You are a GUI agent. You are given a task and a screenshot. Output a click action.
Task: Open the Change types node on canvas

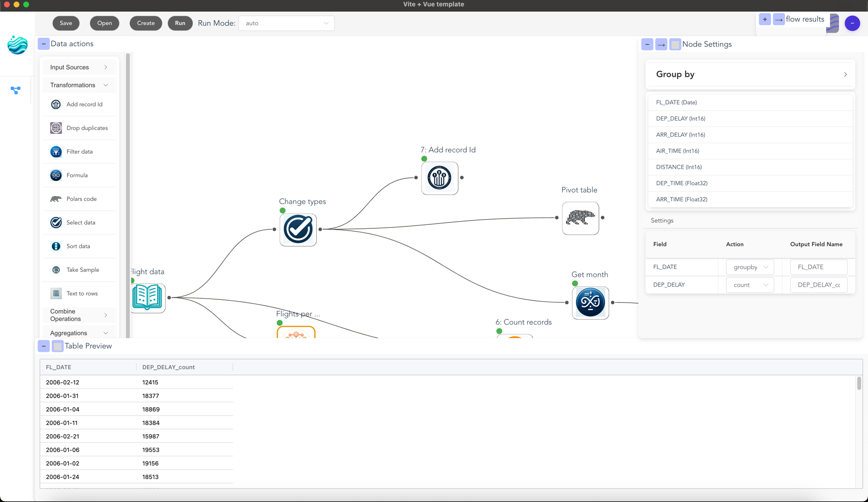coord(298,230)
